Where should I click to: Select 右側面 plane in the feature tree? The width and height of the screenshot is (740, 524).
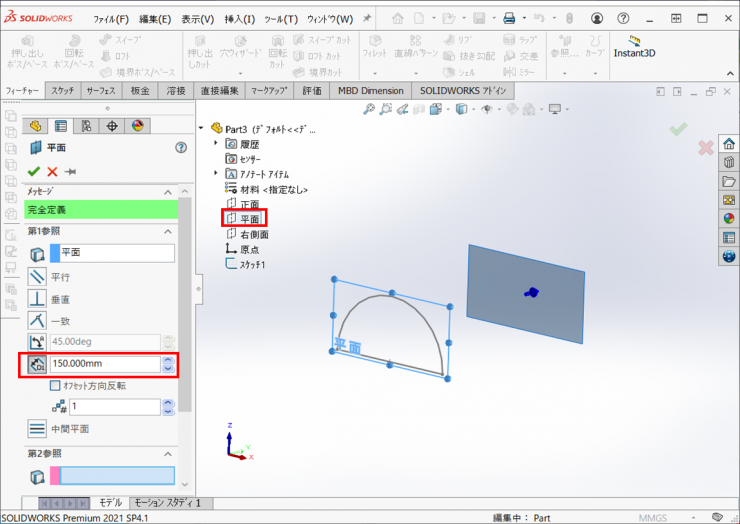[x=254, y=234]
